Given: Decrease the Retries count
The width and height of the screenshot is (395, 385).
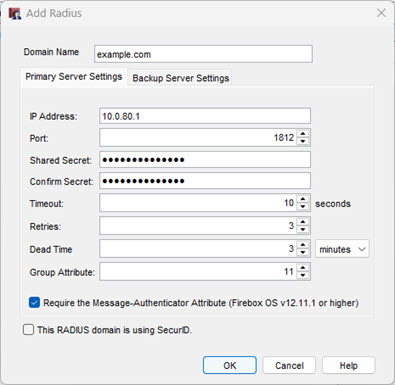Looking at the screenshot, I should (303, 230).
